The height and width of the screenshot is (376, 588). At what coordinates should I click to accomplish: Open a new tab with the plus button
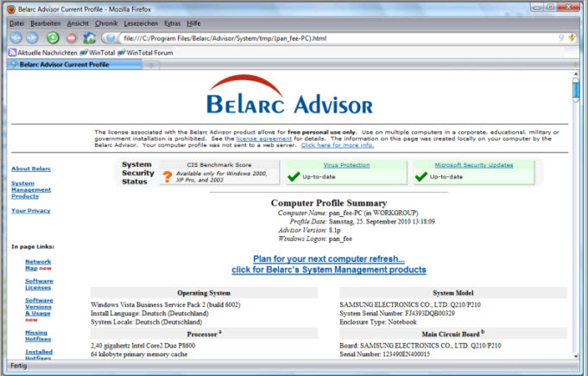click(x=151, y=66)
